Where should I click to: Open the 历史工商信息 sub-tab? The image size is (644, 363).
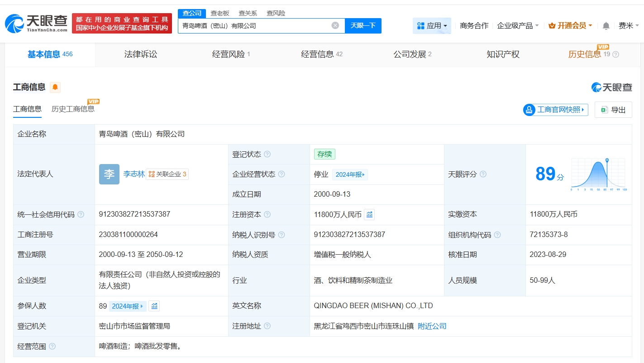(73, 109)
